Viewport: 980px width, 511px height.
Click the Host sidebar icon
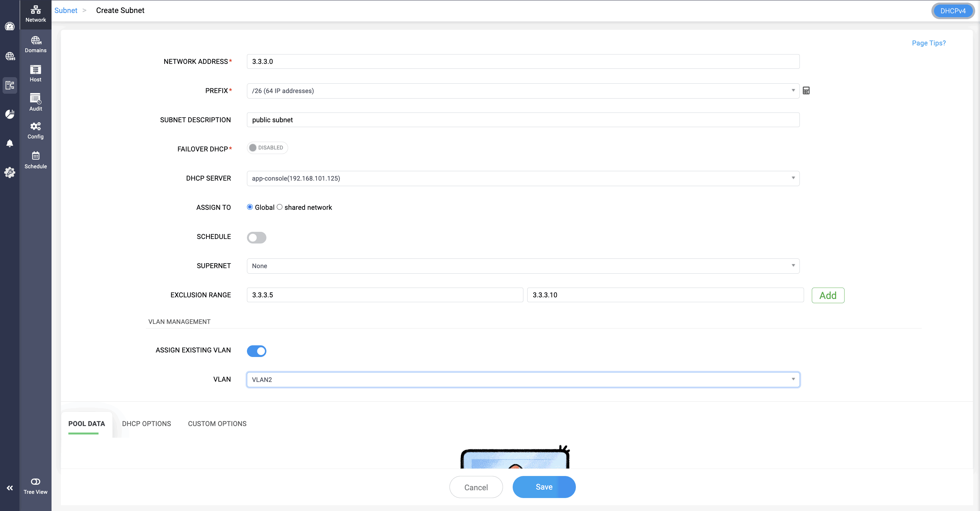click(35, 73)
